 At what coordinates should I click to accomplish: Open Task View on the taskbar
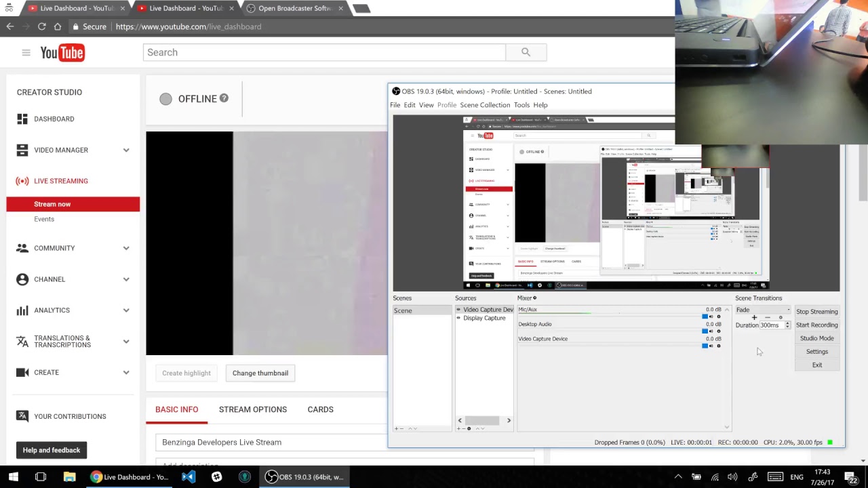coord(41,477)
